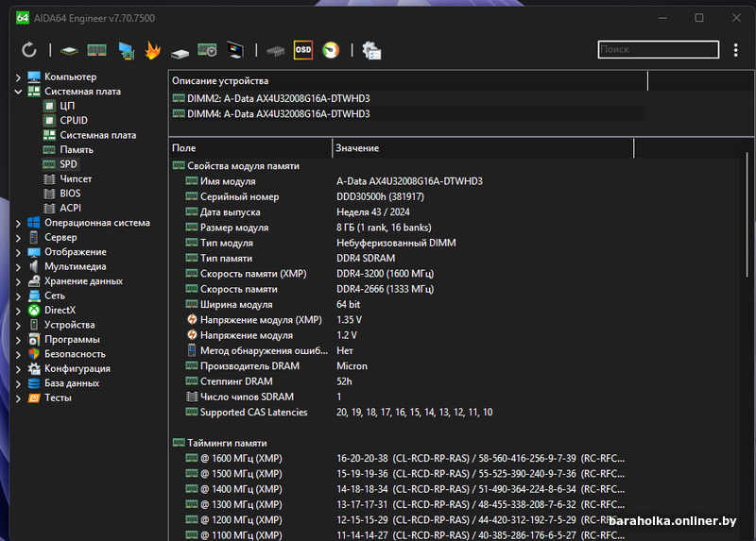The height and width of the screenshot is (541, 756).
Task: Click the Поле column header
Action: [x=250, y=148]
